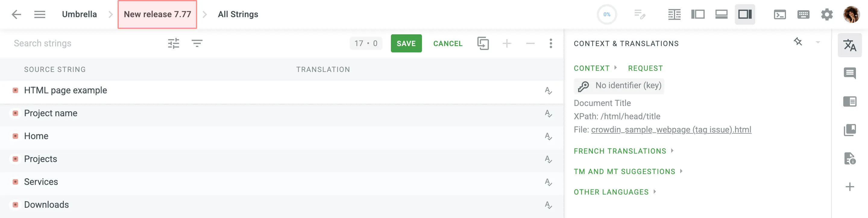This screenshot has height=218, width=868.
Task: Click the copy source icon
Action: coord(483,43)
